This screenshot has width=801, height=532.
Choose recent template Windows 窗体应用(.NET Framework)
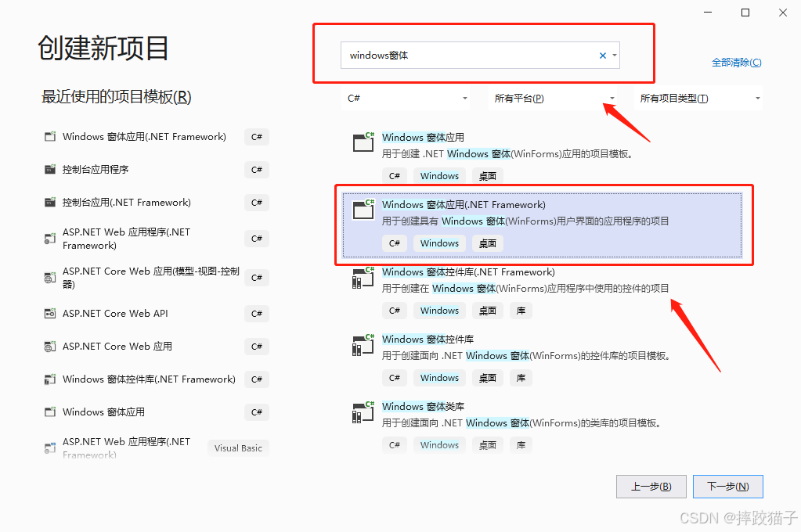(144, 137)
